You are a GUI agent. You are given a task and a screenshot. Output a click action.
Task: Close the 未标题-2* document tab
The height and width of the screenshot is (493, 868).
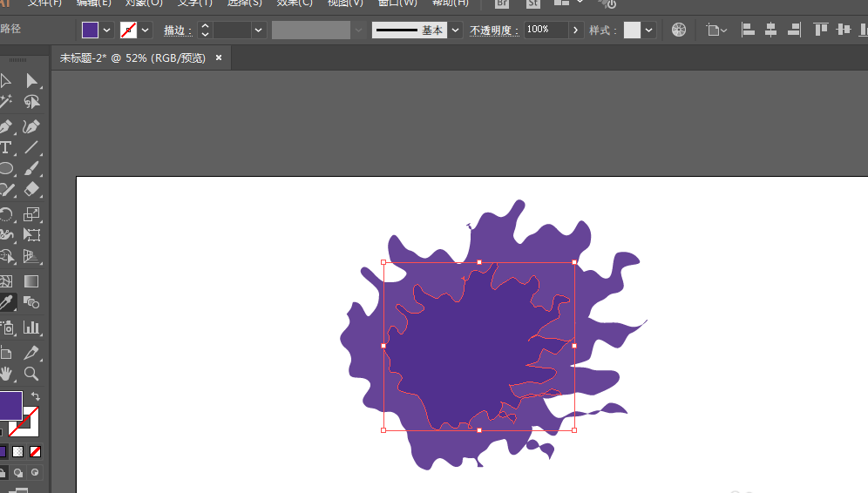219,57
